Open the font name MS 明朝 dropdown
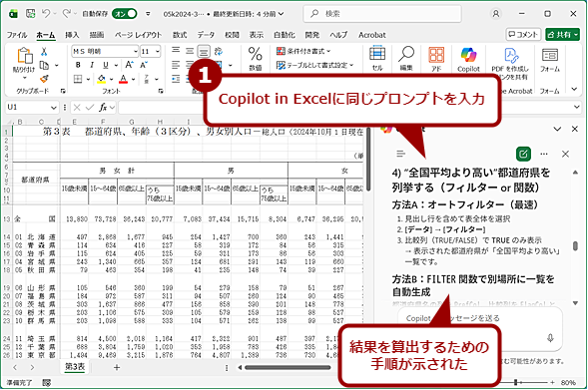Screen dimensions: 588x390 click(x=136, y=51)
